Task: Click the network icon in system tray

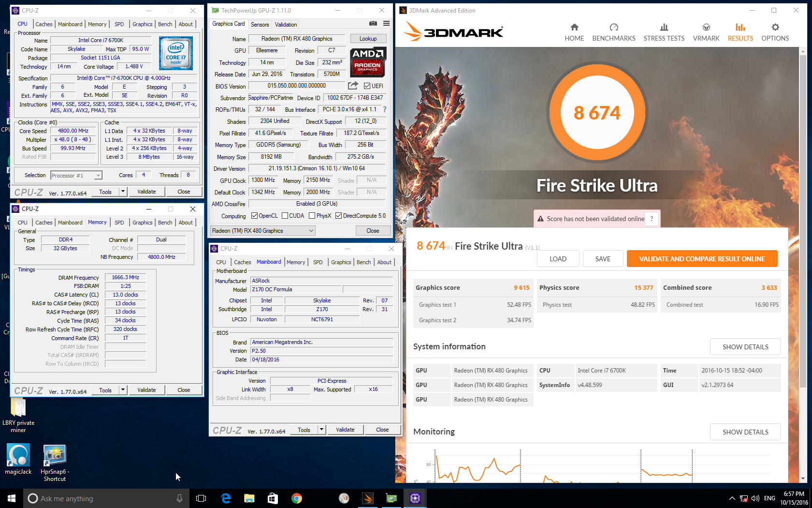Action: pos(744,498)
